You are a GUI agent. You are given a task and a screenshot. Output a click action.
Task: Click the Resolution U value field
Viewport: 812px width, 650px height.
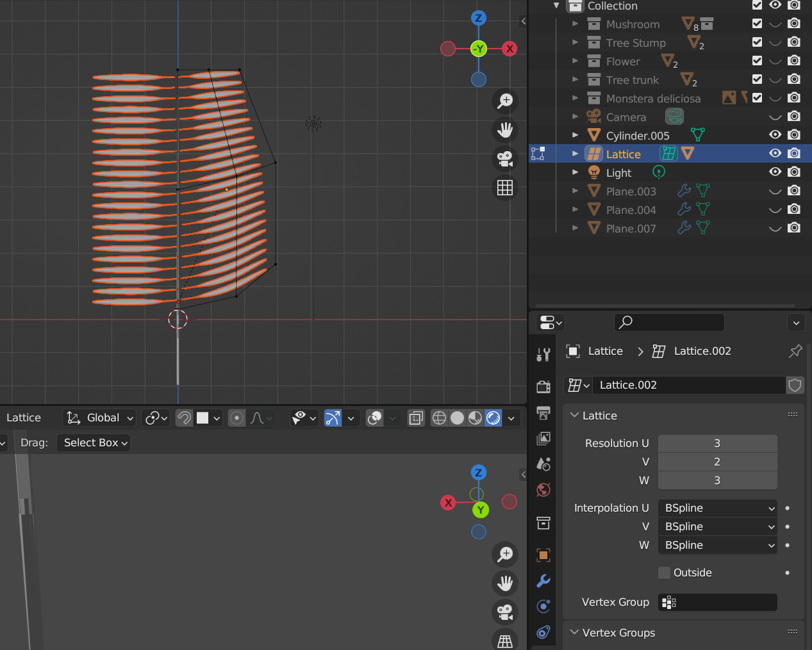[x=717, y=443]
